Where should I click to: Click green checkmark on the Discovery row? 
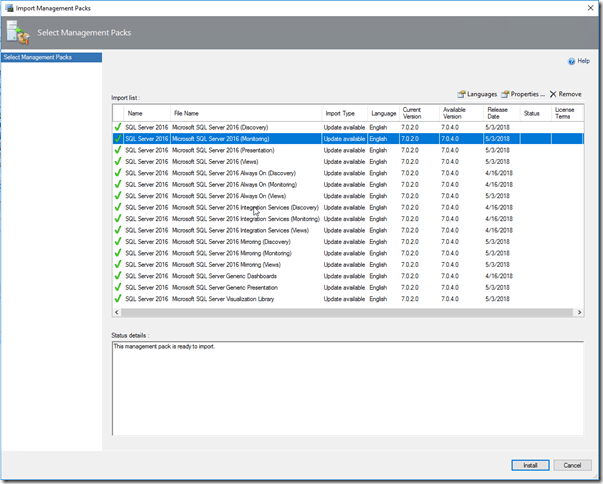pyautogui.click(x=118, y=127)
